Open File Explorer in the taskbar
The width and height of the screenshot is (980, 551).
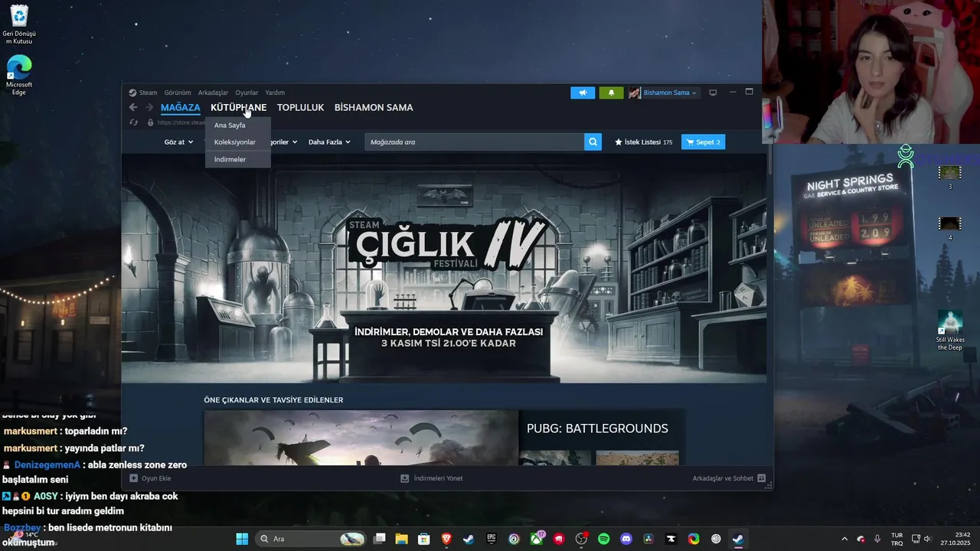coord(401,539)
